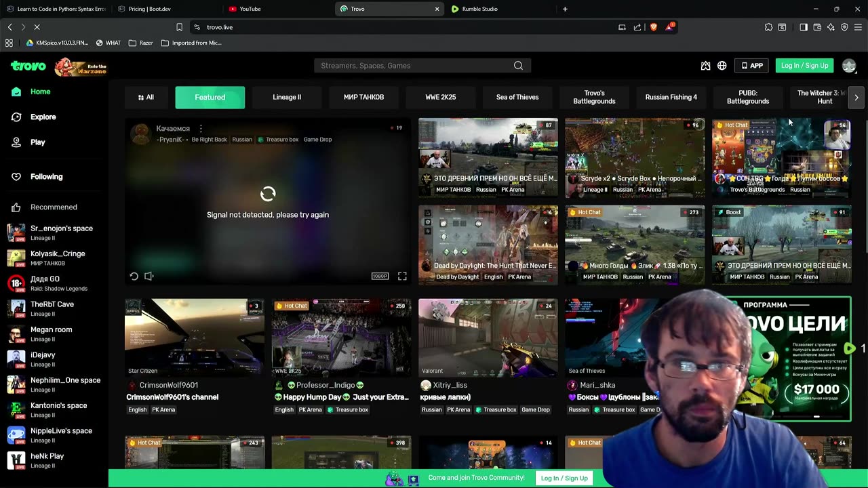
Task: Click the share page icon
Action: tap(637, 27)
